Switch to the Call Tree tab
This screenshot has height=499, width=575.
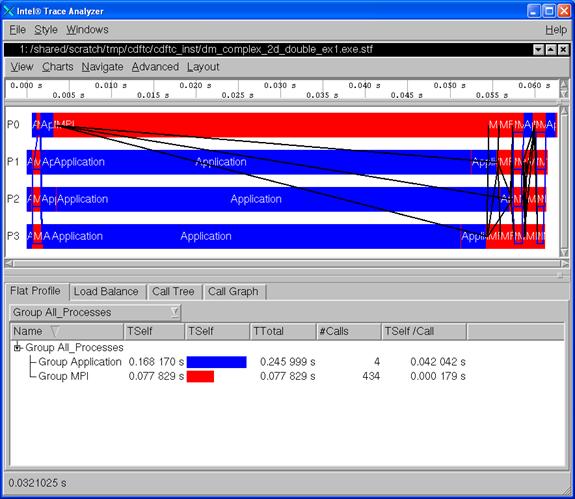point(173,292)
